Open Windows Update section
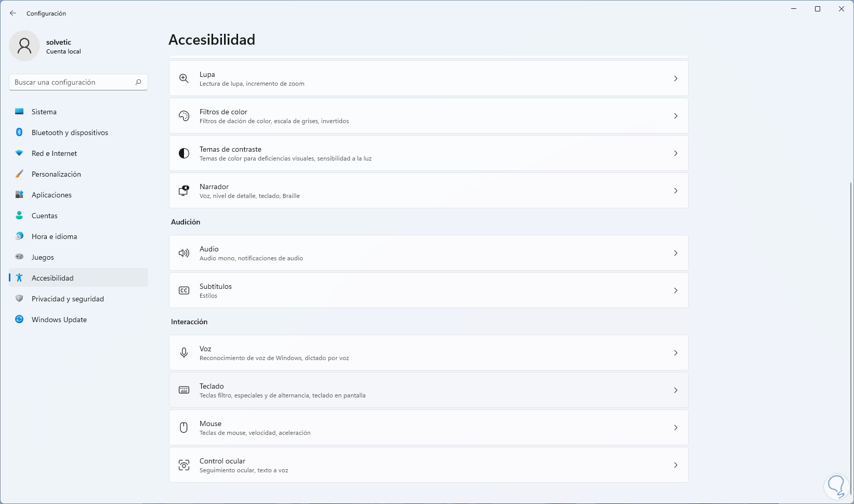This screenshot has width=854, height=504. coord(59,320)
